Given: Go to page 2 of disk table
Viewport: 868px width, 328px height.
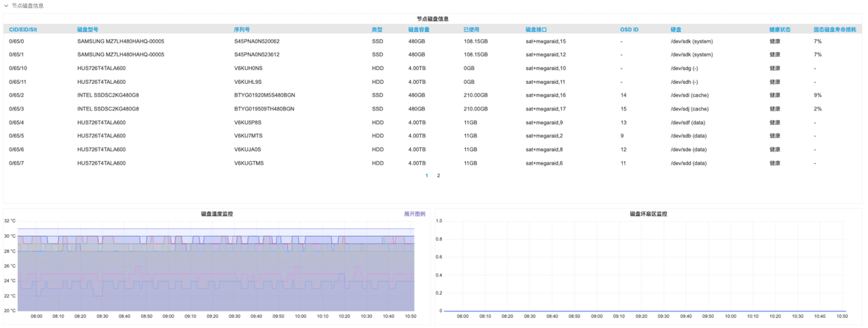Looking at the screenshot, I should [438, 176].
